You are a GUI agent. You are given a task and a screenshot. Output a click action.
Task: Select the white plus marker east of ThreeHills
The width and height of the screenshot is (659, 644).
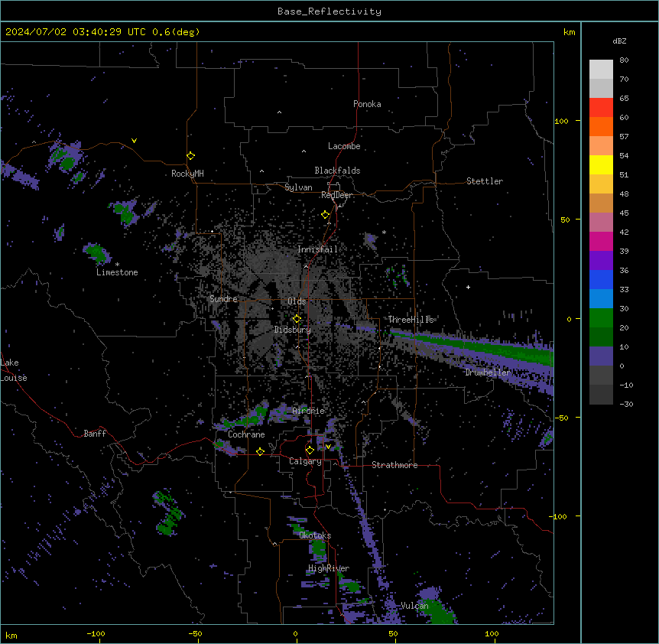(468, 287)
